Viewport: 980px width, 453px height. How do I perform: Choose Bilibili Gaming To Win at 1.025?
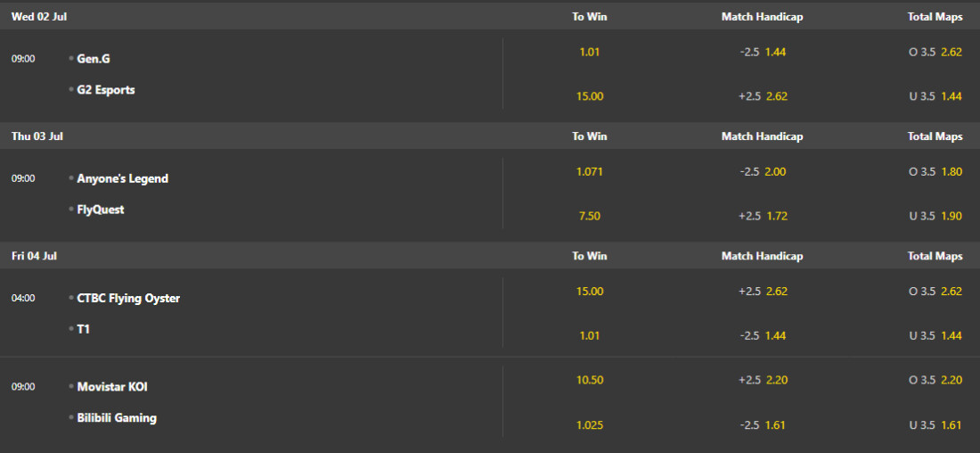pyautogui.click(x=590, y=424)
